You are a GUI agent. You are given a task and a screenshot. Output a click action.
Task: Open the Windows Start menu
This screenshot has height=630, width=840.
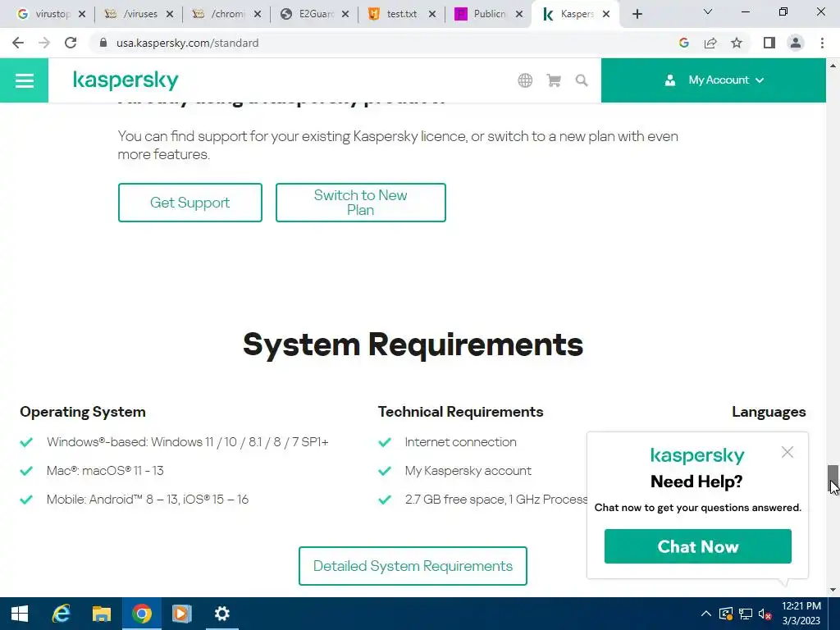[20, 614]
